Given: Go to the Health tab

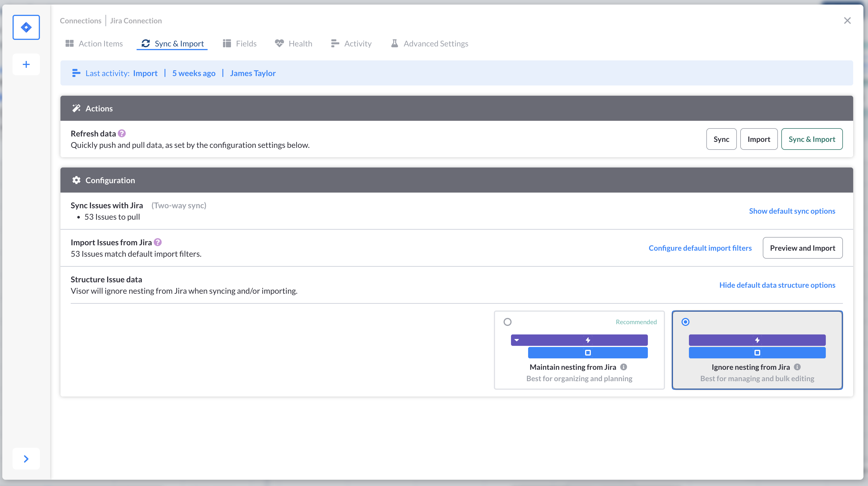Looking at the screenshot, I should (x=293, y=43).
